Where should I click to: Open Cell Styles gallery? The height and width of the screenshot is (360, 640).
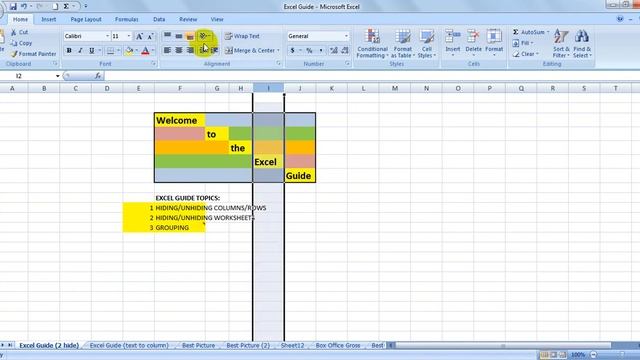[x=427, y=44]
